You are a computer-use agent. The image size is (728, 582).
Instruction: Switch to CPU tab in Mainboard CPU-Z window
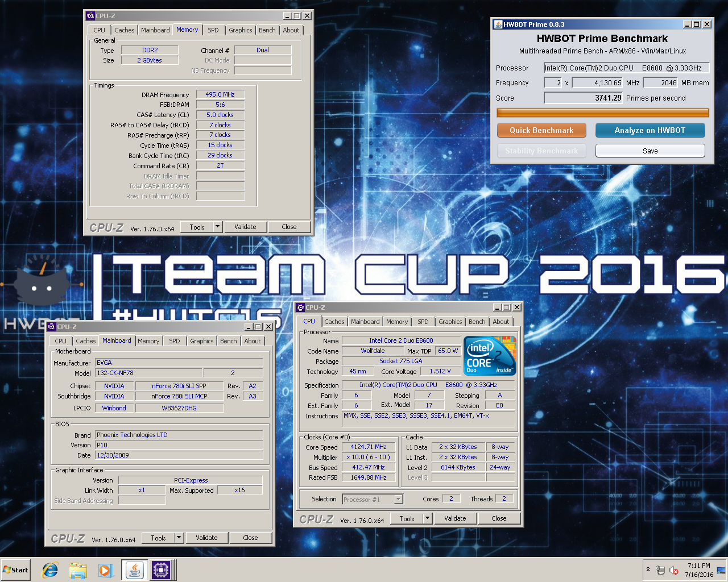[61, 341]
